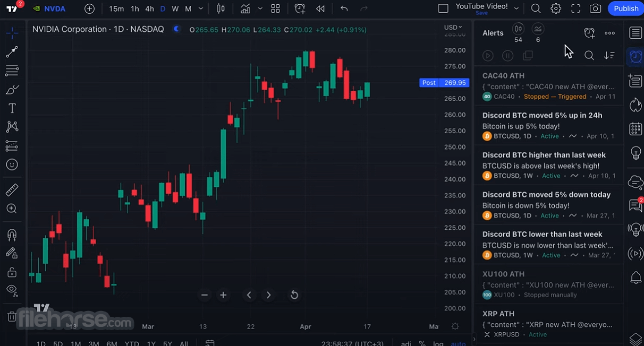Open the quick search magnifier
This screenshot has height=346, width=644.
pyautogui.click(x=536, y=8)
